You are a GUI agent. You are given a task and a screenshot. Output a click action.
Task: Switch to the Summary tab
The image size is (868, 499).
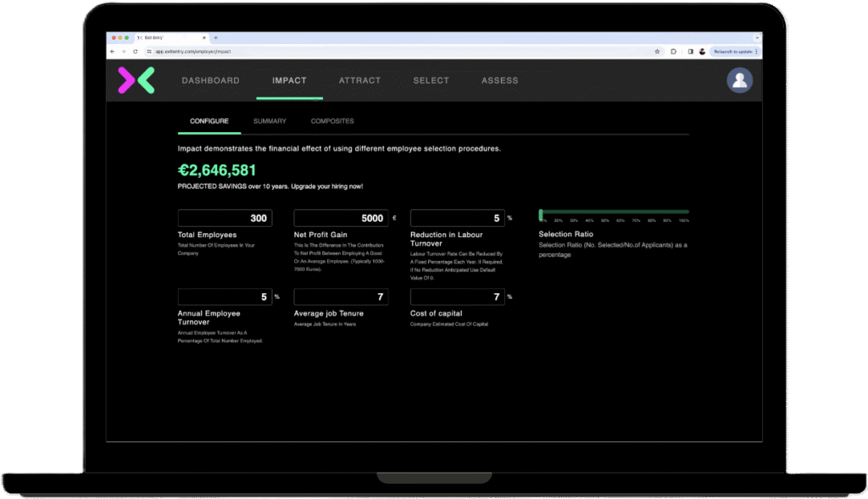[270, 121]
